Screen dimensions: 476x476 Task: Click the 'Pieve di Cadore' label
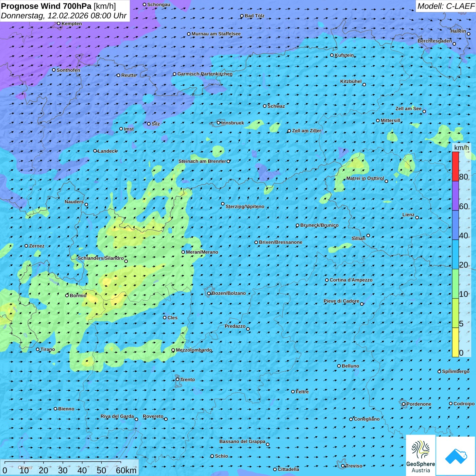[x=341, y=301]
